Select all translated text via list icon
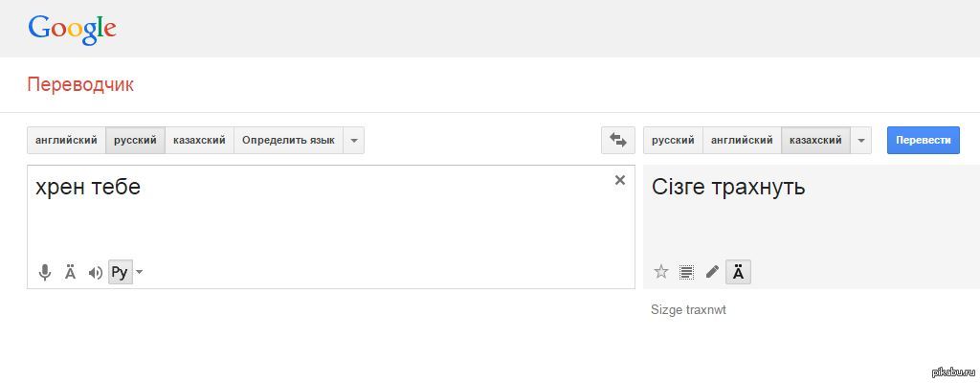This screenshot has height=383, width=980. click(x=686, y=272)
